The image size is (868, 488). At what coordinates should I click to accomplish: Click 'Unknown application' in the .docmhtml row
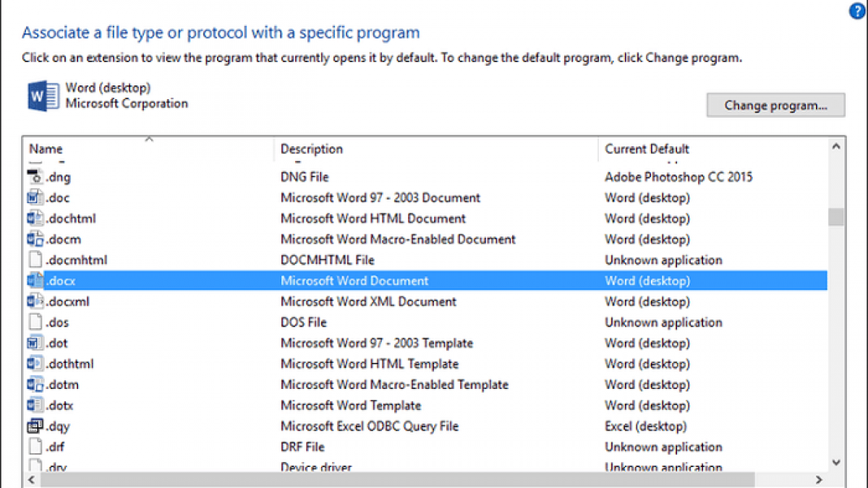[663, 260]
